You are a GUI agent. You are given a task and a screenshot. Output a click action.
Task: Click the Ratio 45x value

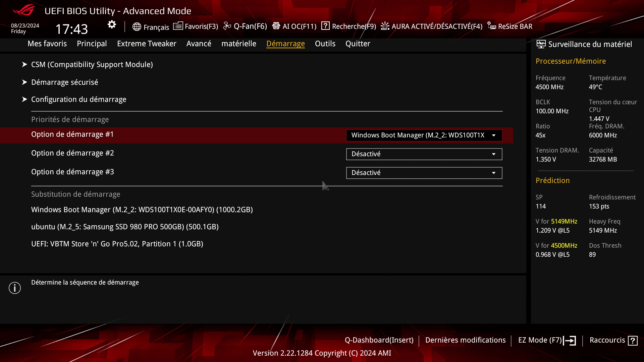tap(540, 135)
